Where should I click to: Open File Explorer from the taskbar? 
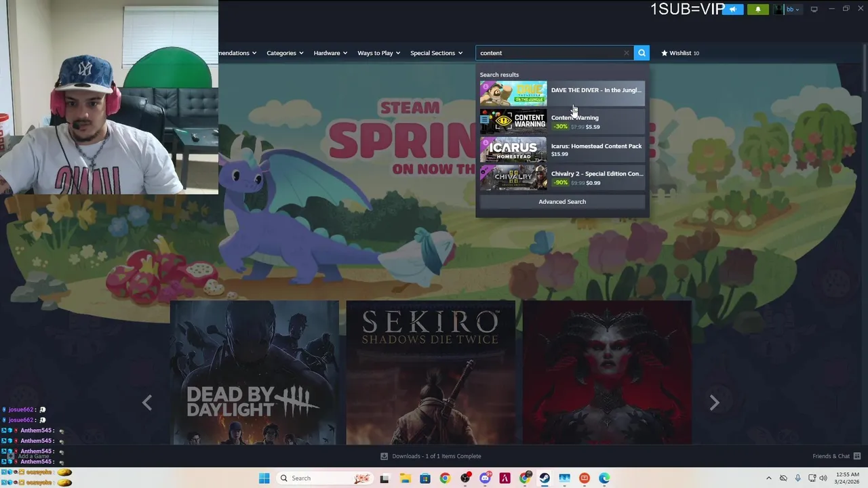[405, 479]
